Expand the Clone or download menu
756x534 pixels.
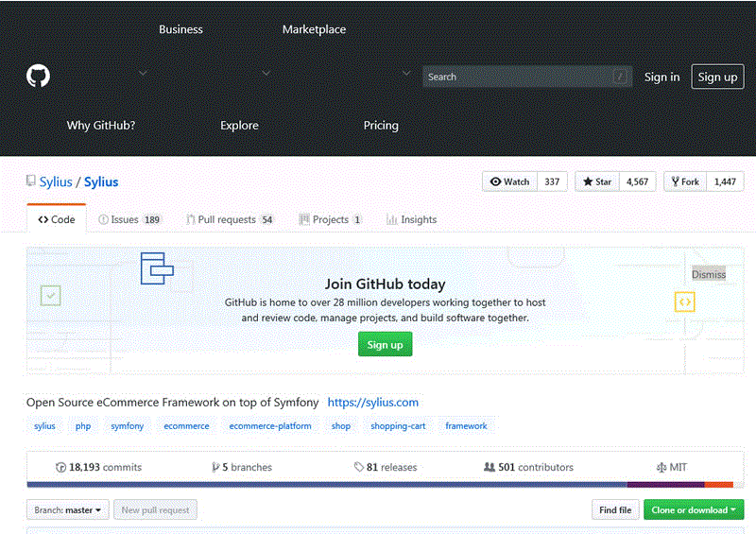(694, 510)
